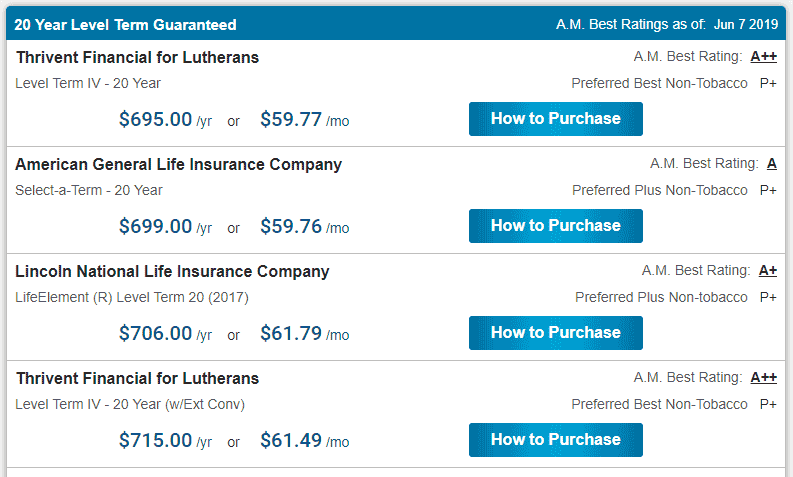The image size is (793, 477).
Task: Click the $61.49 monthly price
Action: [291, 440]
